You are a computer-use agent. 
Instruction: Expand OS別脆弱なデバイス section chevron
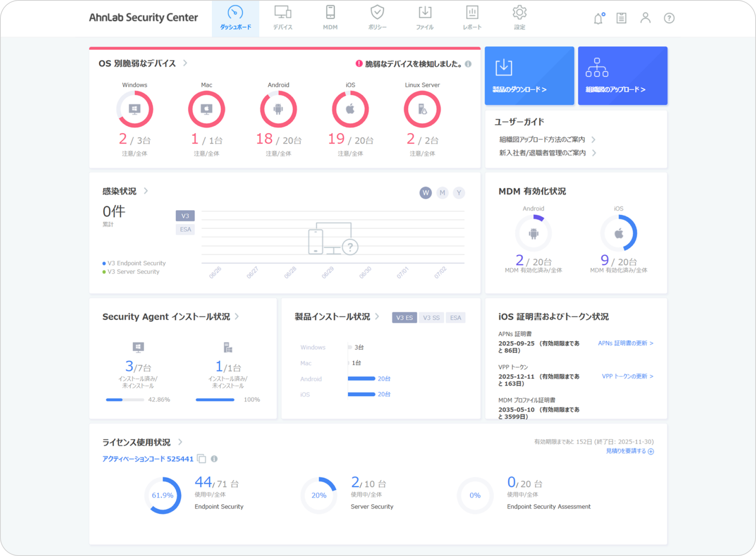(x=185, y=63)
